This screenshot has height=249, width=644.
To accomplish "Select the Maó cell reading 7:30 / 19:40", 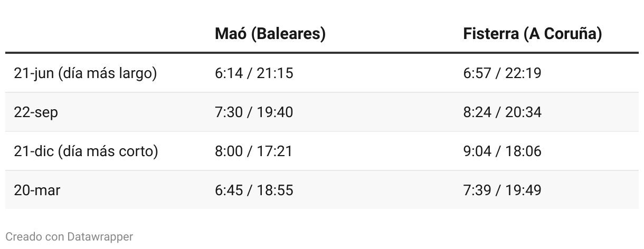I will (254, 112).
